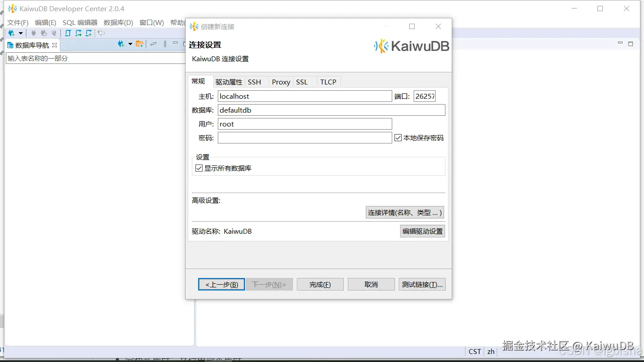
Task: Open dropdown arrow next to navigator new connection
Action: [x=130, y=44]
